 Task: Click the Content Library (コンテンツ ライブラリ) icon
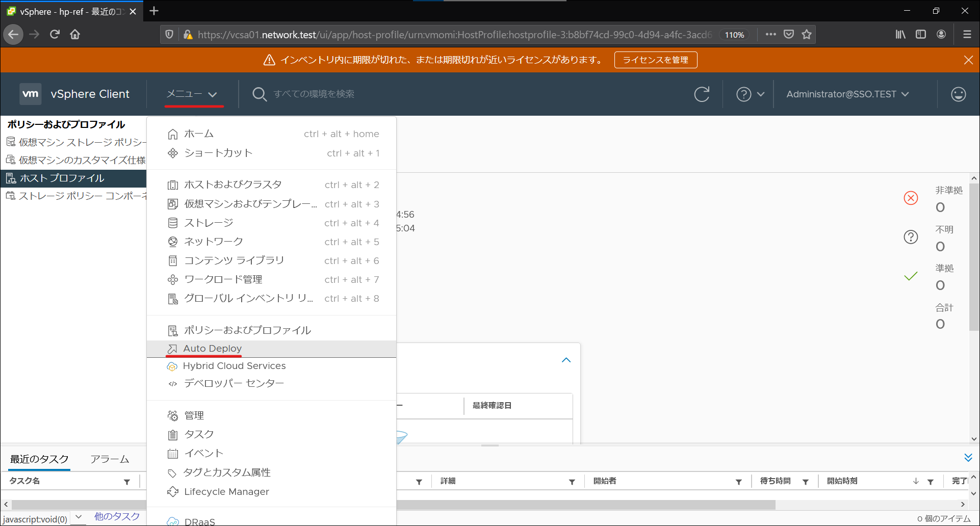pos(173,260)
